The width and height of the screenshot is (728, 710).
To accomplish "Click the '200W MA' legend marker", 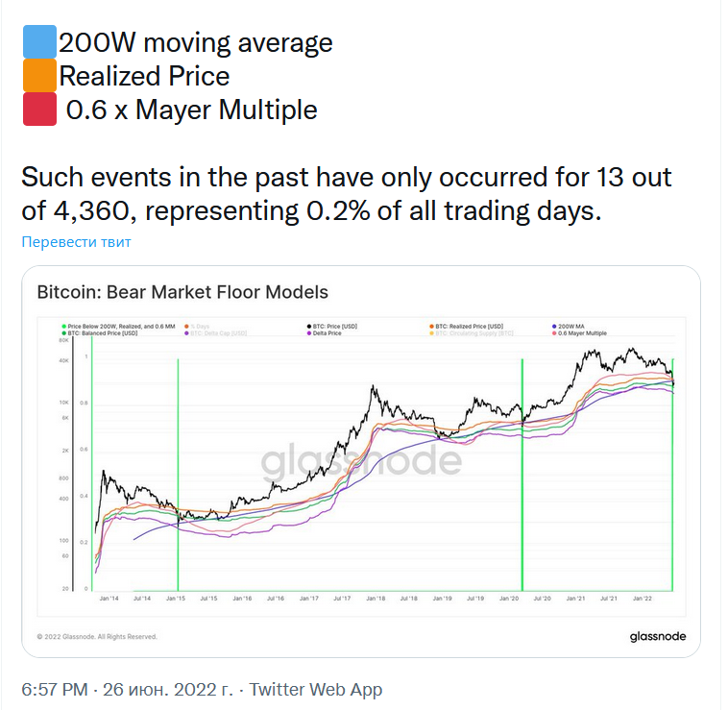I will click(x=555, y=326).
